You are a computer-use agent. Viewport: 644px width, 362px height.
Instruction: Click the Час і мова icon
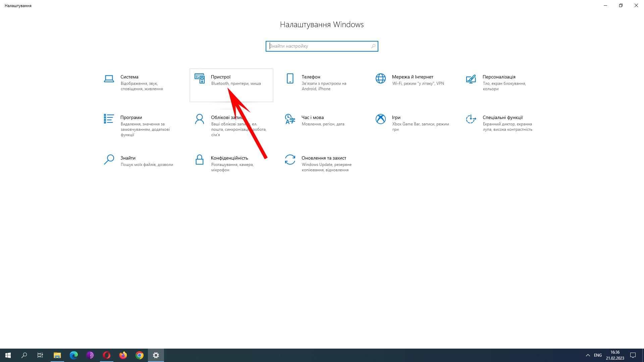point(290,119)
